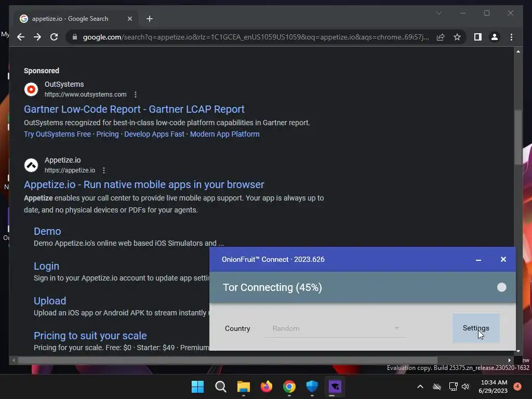
Task: Open Chrome profile menu
Action: pyautogui.click(x=495, y=37)
